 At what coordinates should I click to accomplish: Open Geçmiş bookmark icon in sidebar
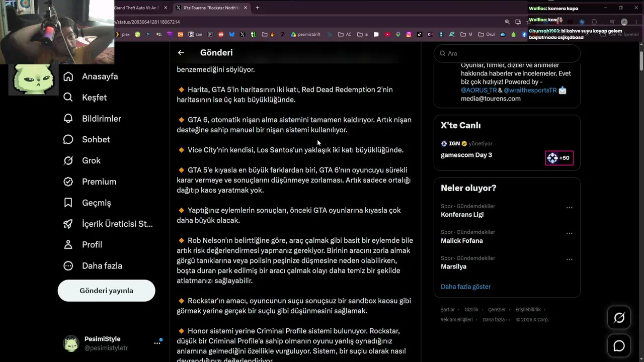tap(68, 203)
